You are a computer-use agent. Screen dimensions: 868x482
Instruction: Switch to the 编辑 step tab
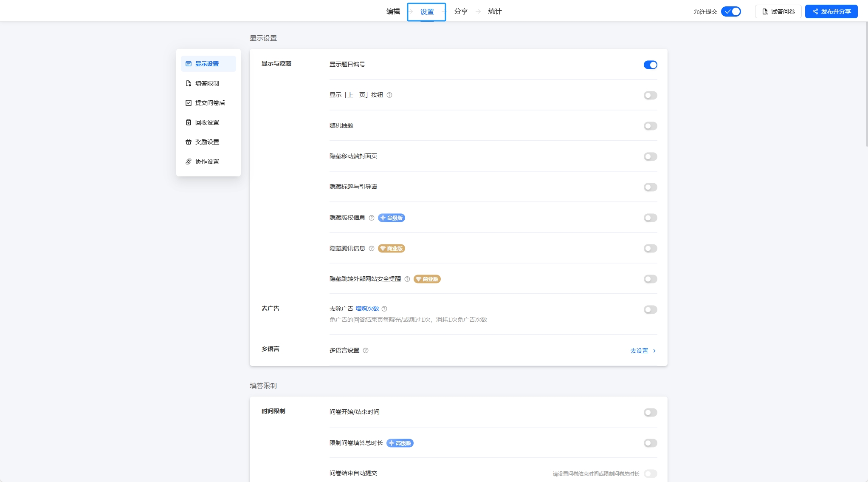(393, 11)
